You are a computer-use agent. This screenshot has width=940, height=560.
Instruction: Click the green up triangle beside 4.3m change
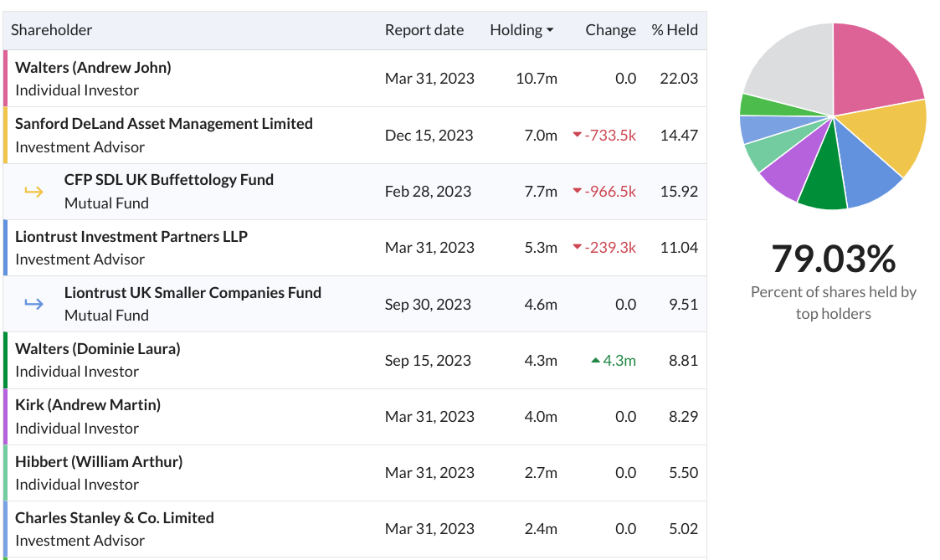pyautogui.click(x=595, y=360)
